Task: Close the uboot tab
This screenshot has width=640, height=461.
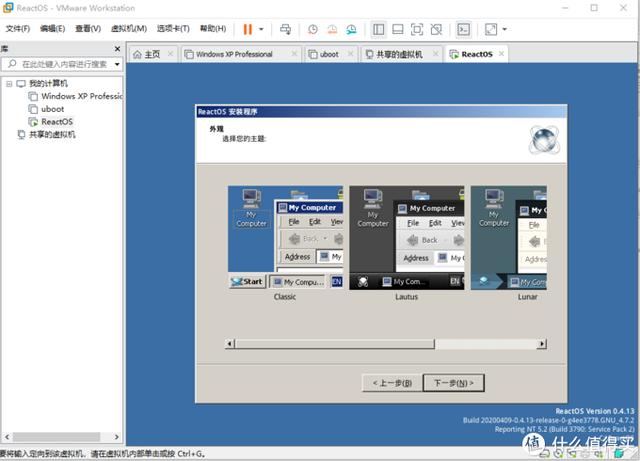Action: (350, 54)
